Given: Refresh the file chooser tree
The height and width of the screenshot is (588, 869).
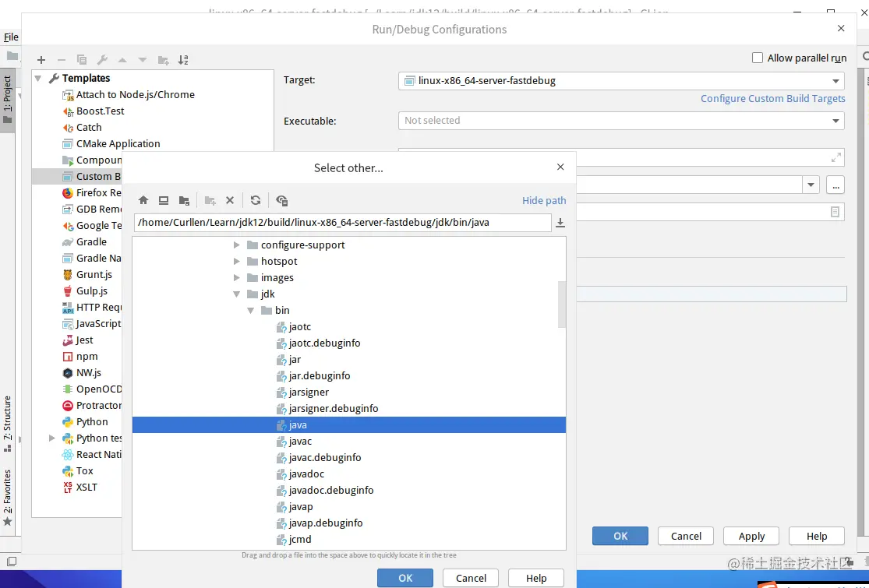Looking at the screenshot, I should [x=256, y=200].
